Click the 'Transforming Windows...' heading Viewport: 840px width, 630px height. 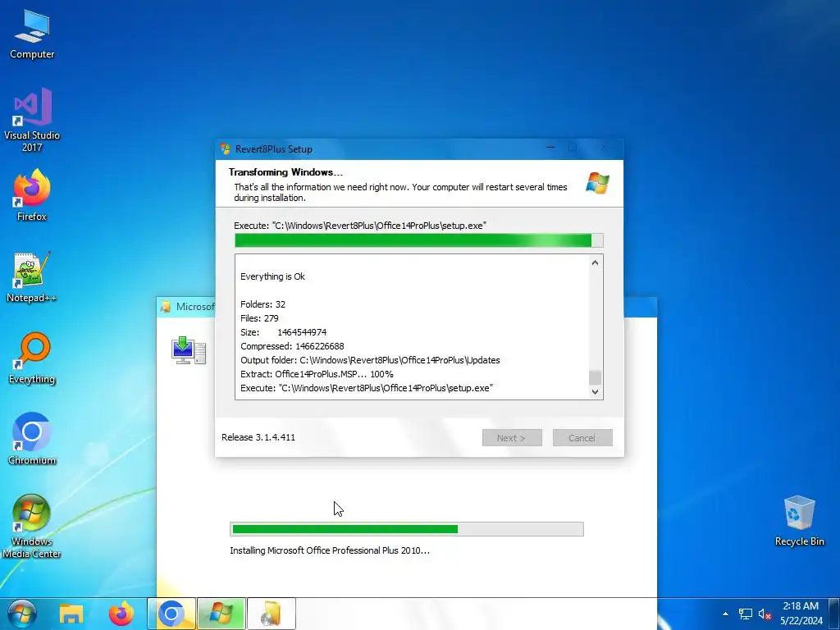coord(285,172)
